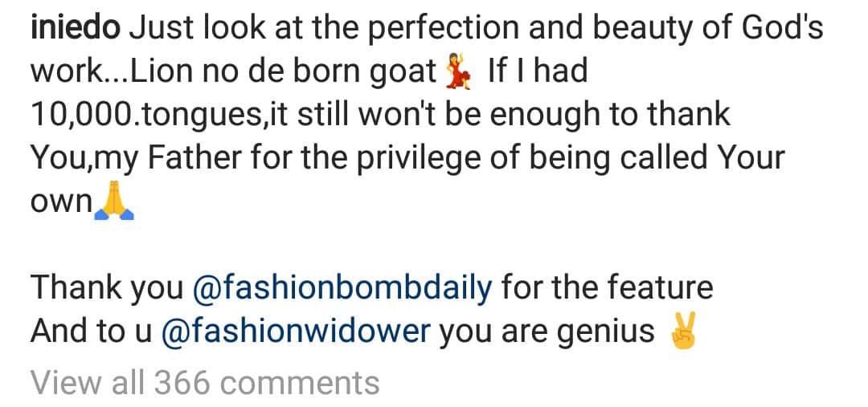Click the victory hand emoji

682,332
